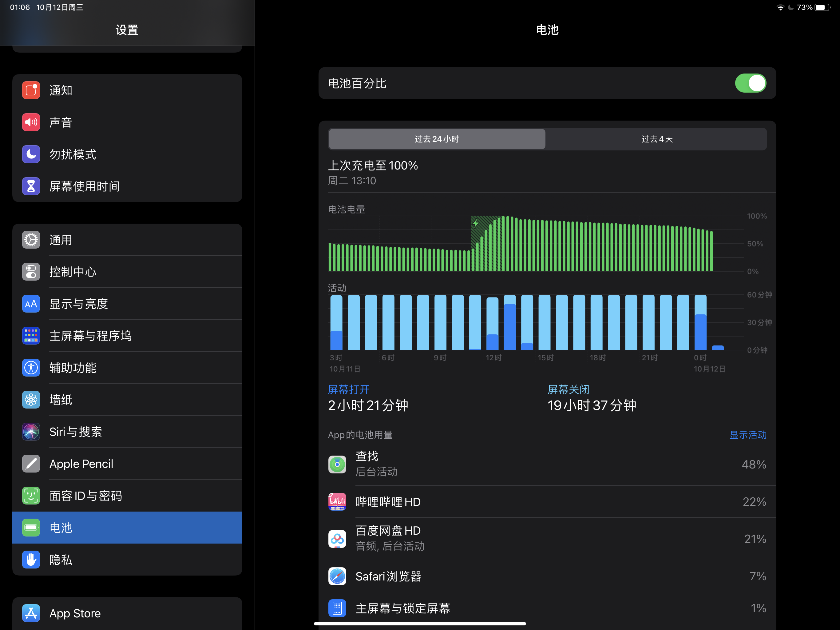Switch to the 过去24小时 tab
This screenshot has width=840, height=630.
[x=437, y=139]
